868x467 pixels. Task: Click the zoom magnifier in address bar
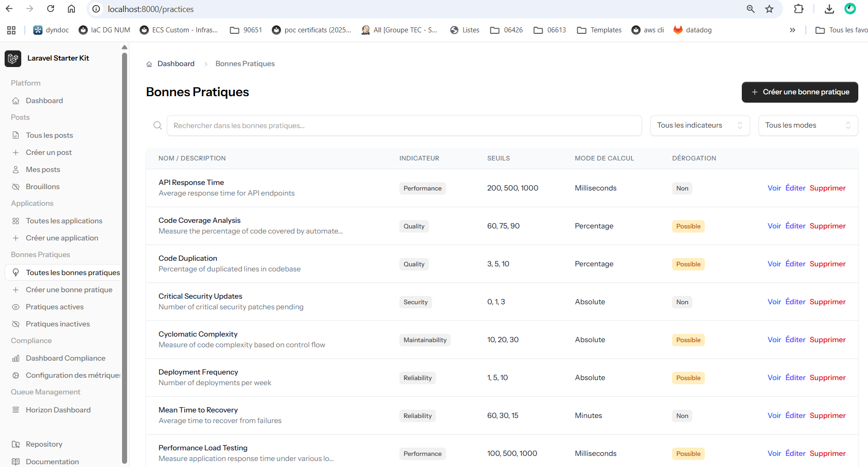click(x=751, y=9)
